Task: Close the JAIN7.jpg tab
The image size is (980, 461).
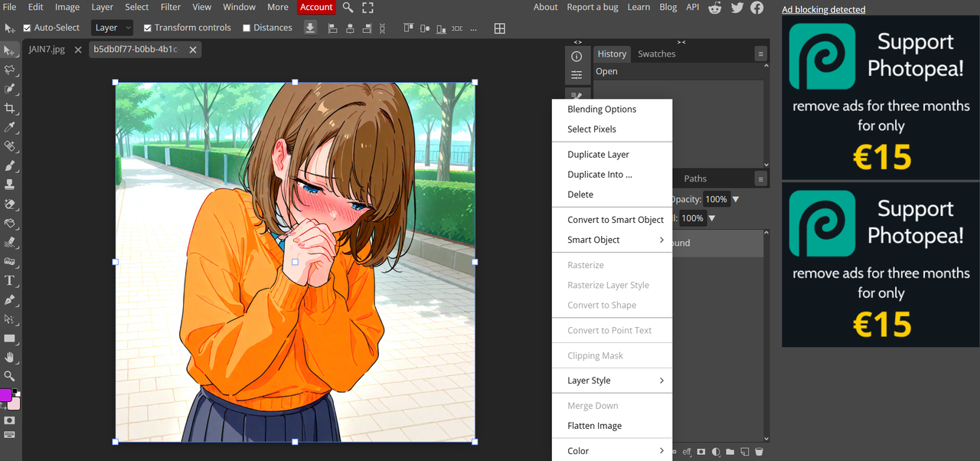Action: click(x=78, y=50)
